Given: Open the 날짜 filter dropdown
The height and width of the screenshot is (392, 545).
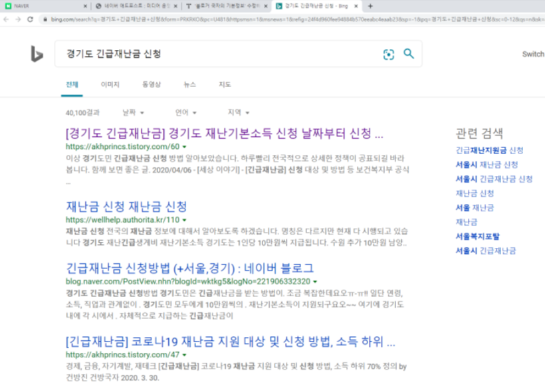Looking at the screenshot, I should 133,112.
